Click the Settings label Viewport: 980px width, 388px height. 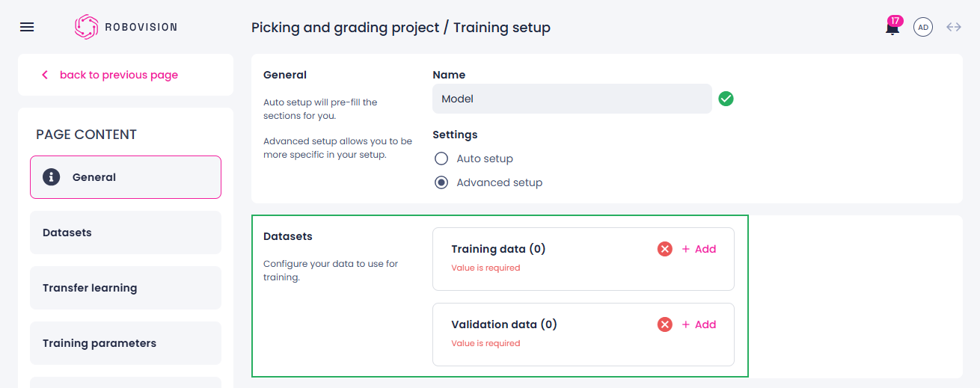pos(455,135)
